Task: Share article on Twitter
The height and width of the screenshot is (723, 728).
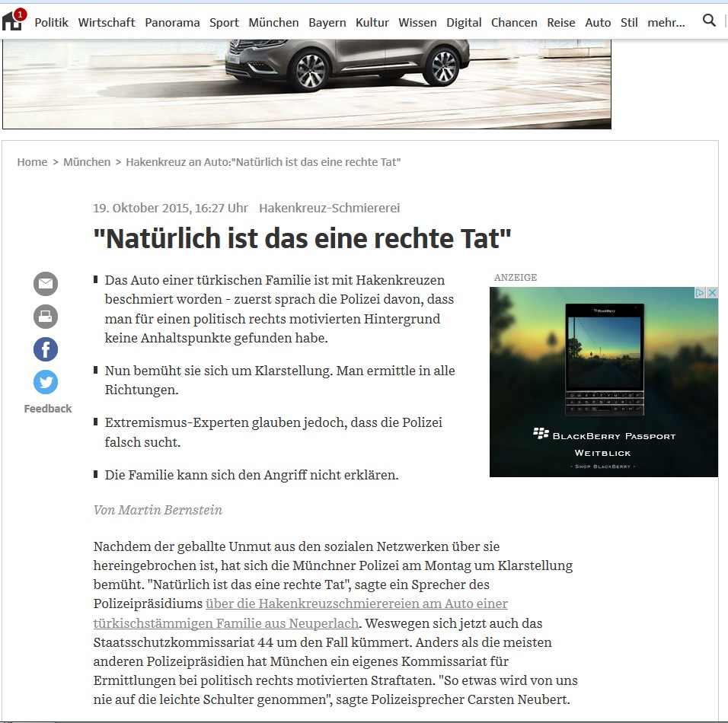Action: 46,382
